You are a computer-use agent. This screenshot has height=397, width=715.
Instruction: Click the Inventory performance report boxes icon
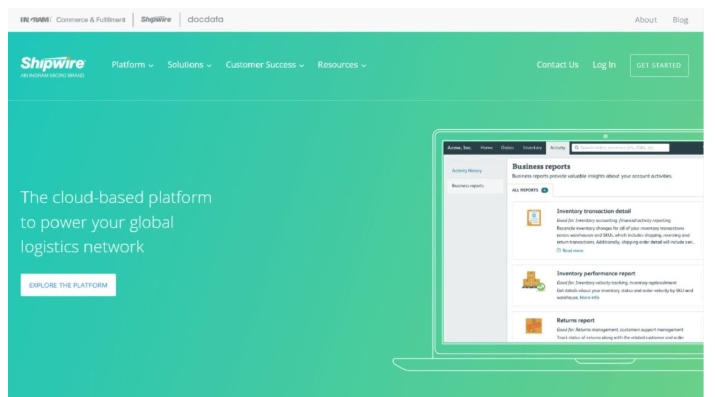[x=533, y=281]
